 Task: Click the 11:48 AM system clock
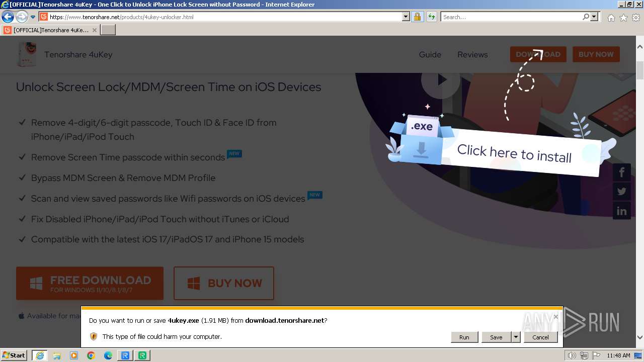click(618, 355)
